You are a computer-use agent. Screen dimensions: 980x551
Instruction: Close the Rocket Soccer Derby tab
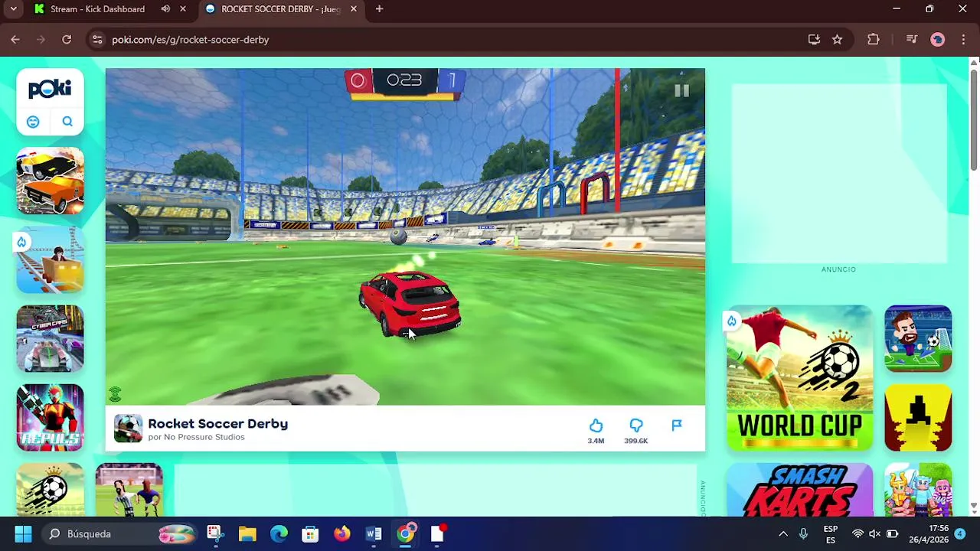pyautogui.click(x=353, y=9)
